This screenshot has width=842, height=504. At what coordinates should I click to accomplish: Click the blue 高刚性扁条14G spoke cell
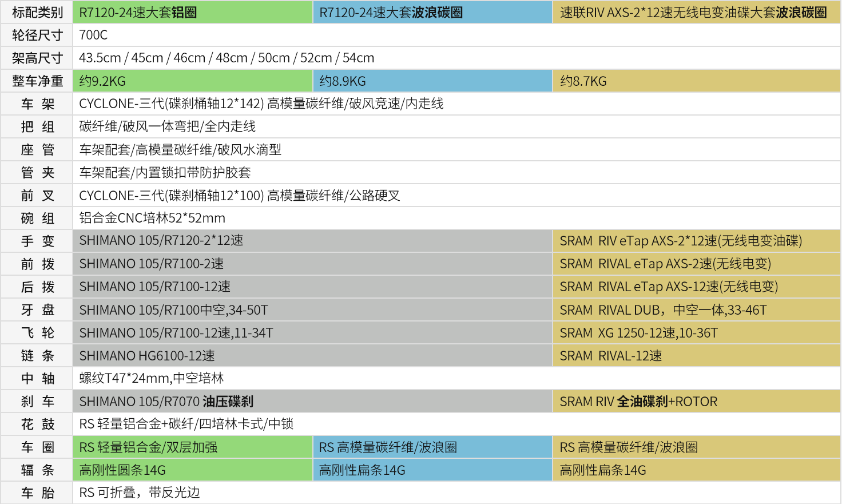pos(432,470)
